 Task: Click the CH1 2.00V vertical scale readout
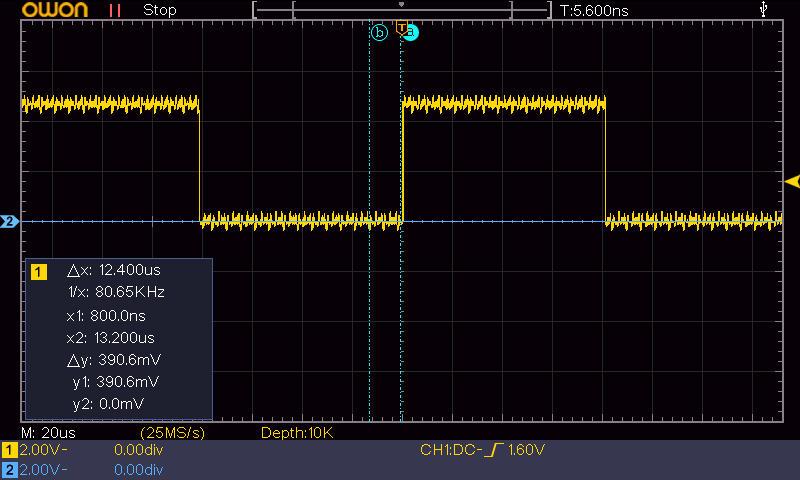(43, 451)
